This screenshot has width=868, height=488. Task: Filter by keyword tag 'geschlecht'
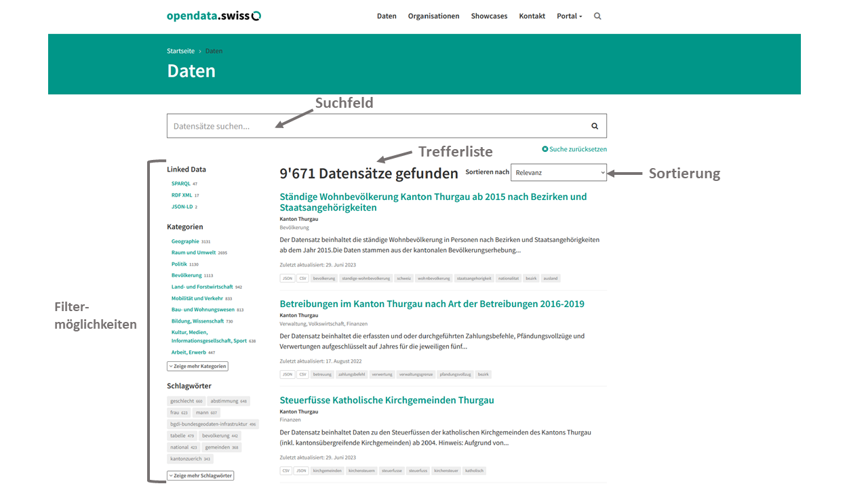pyautogui.click(x=186, y=401)
